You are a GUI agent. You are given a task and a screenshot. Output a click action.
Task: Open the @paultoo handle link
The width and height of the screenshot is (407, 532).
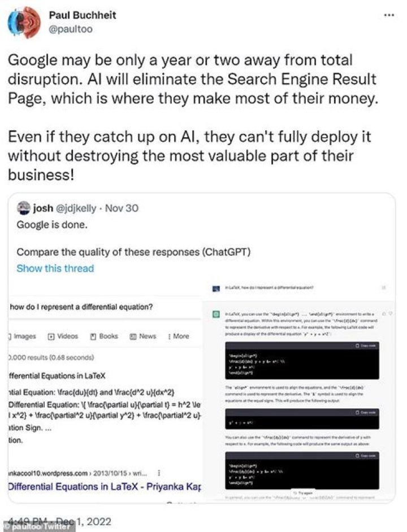(70, 29)
